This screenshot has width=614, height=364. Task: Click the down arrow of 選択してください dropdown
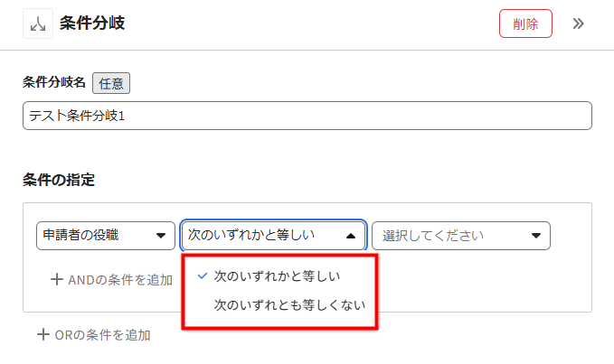536,236
